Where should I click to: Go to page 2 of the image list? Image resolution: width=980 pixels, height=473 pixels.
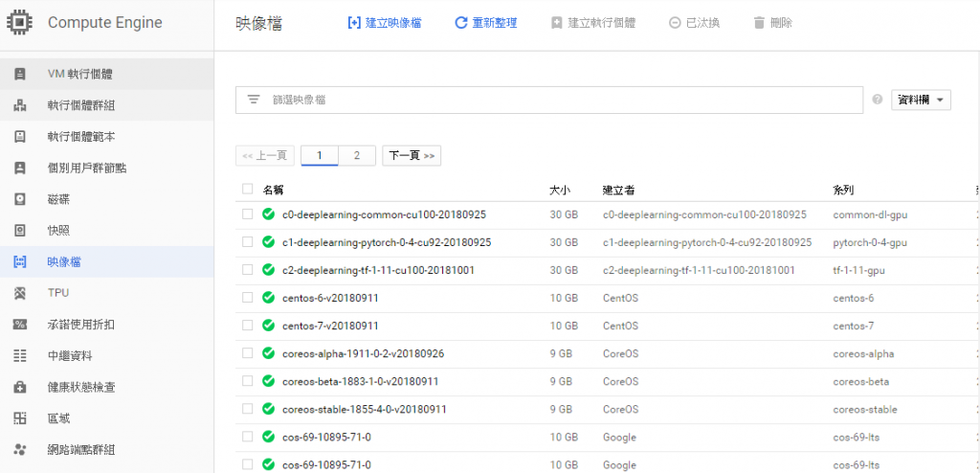click(x=357, y=156)
